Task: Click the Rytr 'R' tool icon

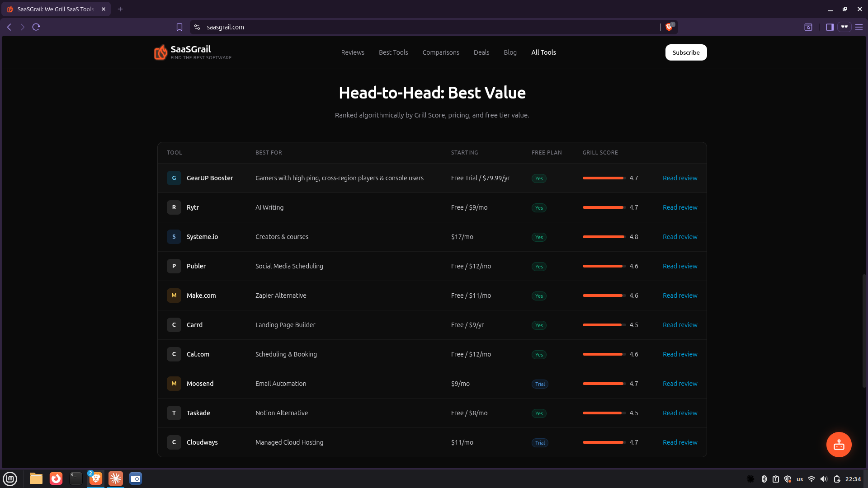Action: 174,207
